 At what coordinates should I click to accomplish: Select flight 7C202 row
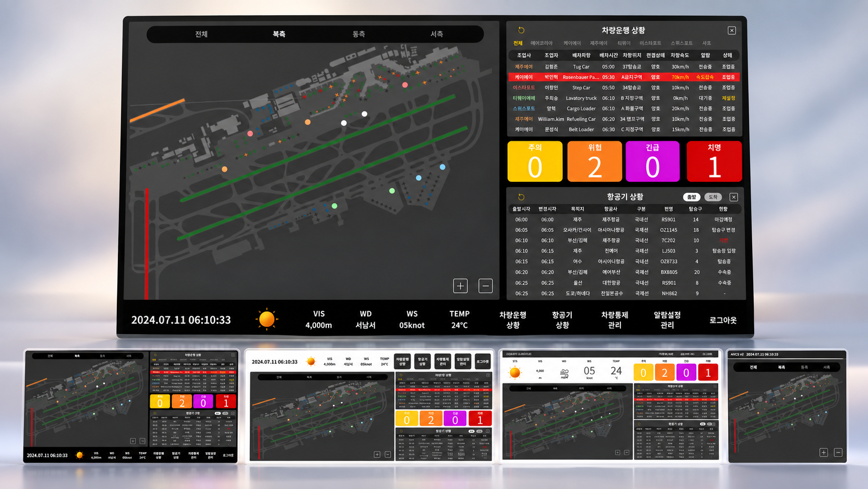(625, 241)
